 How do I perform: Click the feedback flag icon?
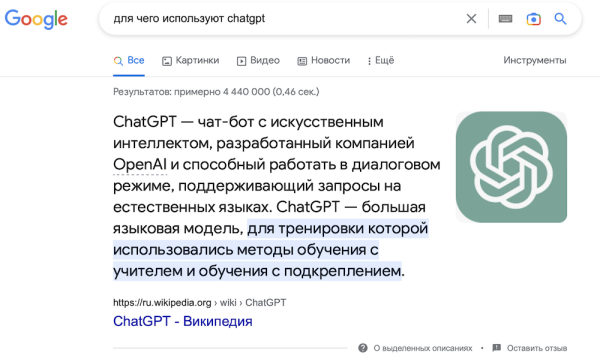497,348
